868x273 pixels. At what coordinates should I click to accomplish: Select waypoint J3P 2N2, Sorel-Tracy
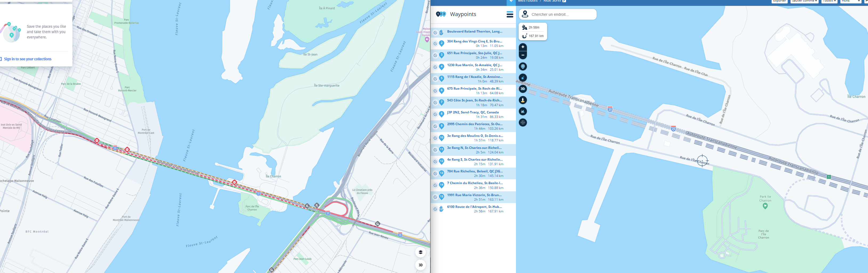point(473,114)
